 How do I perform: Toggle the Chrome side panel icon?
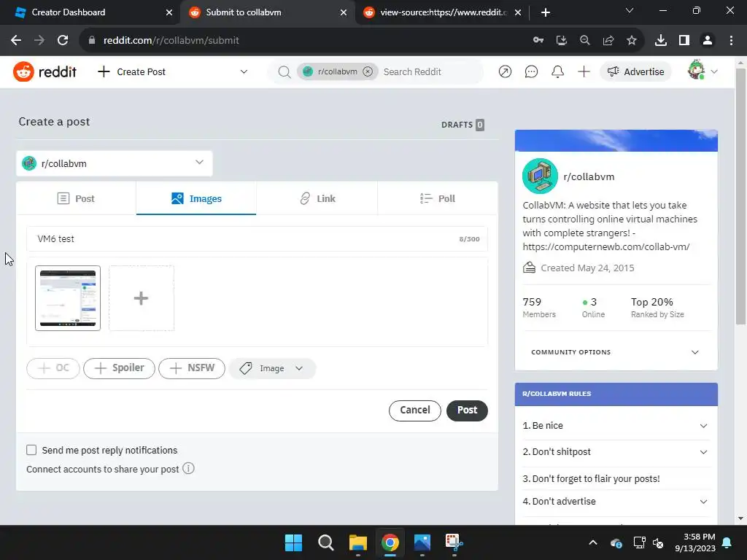coord(684,41)
